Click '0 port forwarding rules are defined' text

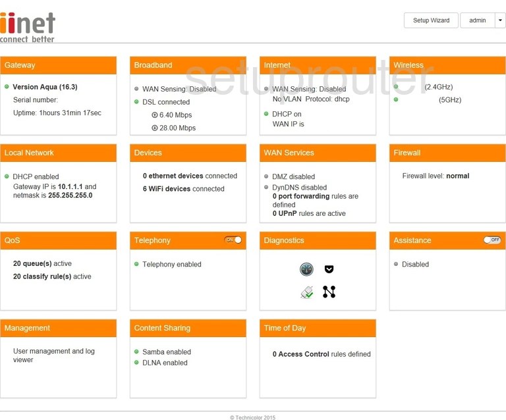click(x=316, y=201)
